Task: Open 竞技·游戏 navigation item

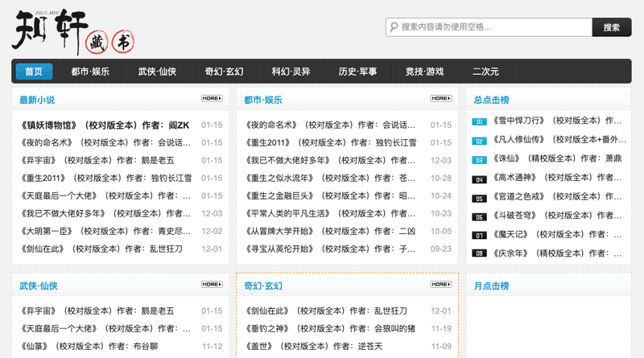Action: (425, 72)
